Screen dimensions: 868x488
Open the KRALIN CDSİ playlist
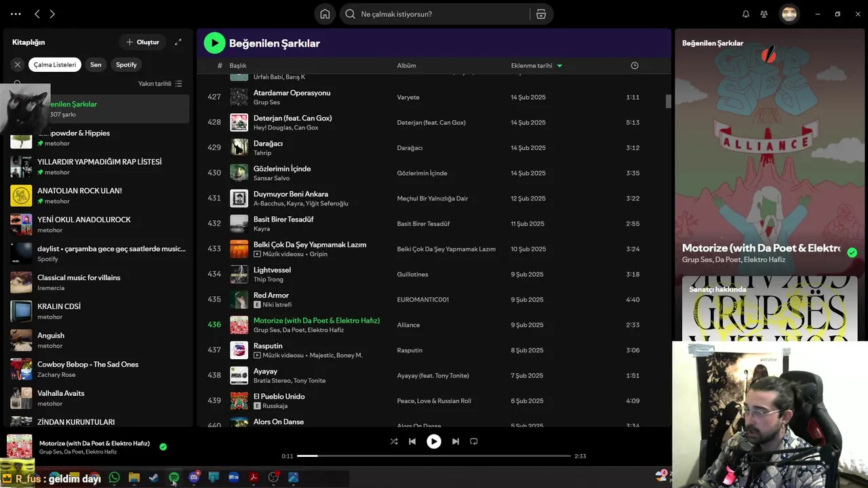point(96,311)
